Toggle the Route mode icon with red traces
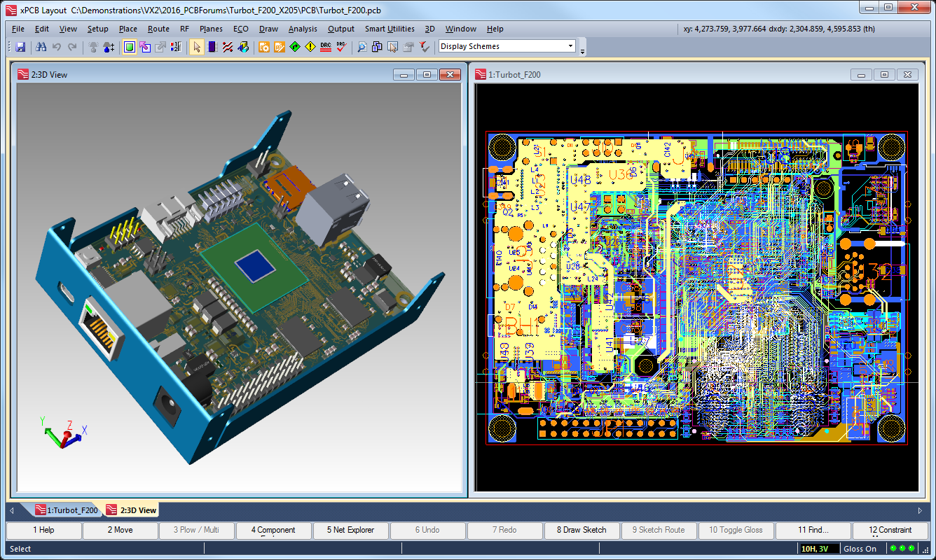 tap(228, 47)
